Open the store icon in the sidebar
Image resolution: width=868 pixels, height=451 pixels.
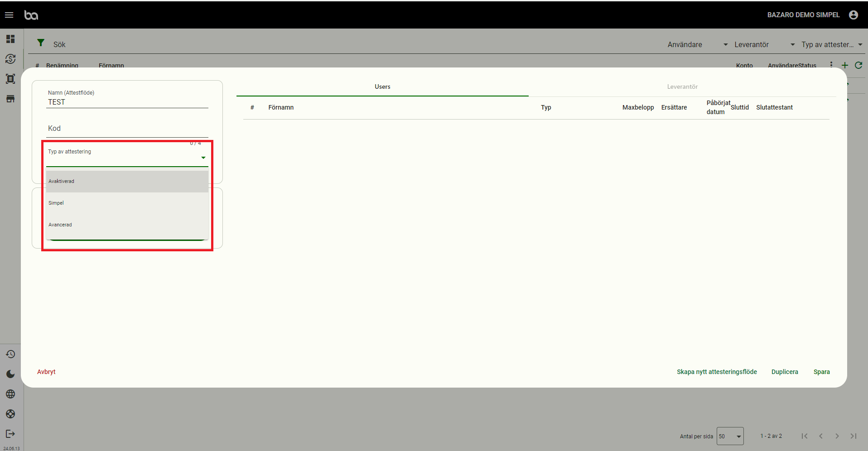[x=10, y=99]
